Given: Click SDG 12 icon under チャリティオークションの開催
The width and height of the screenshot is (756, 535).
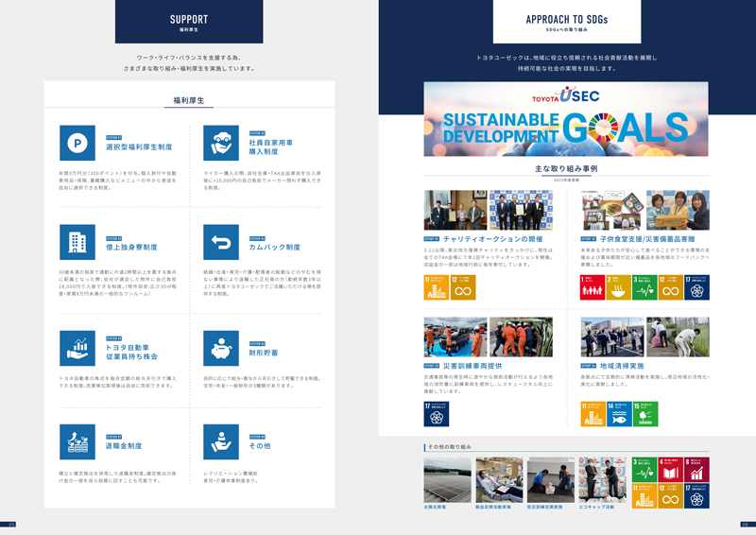Looking at the screenshot, I should [x=463, y=287].
